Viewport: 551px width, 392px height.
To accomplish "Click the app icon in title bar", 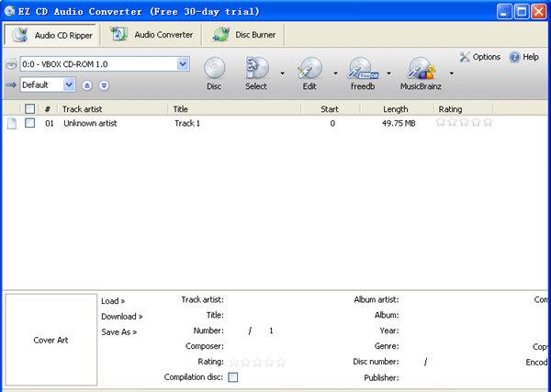I will pyautogui.click(x=9, y=11).
